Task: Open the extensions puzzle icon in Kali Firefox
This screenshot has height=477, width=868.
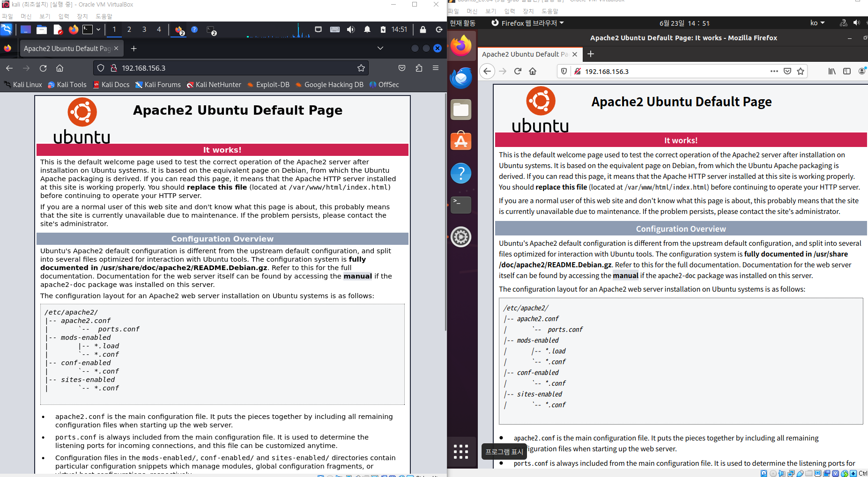Action: point(419,68)
